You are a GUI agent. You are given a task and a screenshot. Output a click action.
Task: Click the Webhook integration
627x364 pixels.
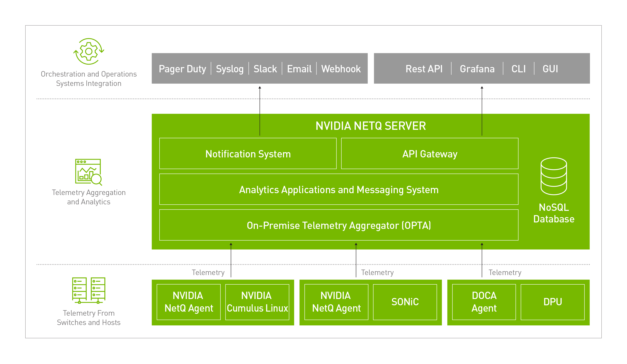click(340, 69)
